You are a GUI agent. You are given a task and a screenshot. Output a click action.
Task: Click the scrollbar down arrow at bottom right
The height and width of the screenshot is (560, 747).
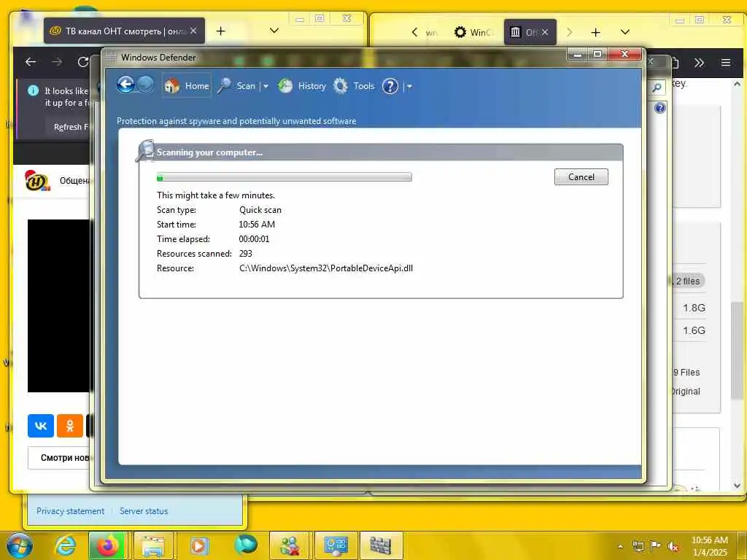[x=737, y=486]
